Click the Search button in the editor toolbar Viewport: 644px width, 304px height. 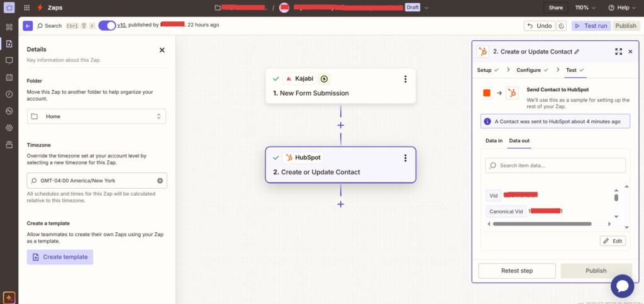point(49,26)
